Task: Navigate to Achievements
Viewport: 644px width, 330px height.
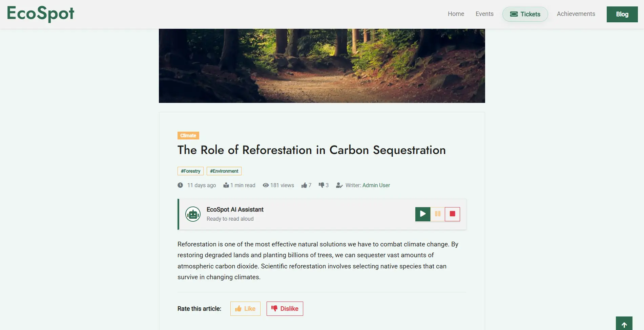Action: (x=576, y=14)
